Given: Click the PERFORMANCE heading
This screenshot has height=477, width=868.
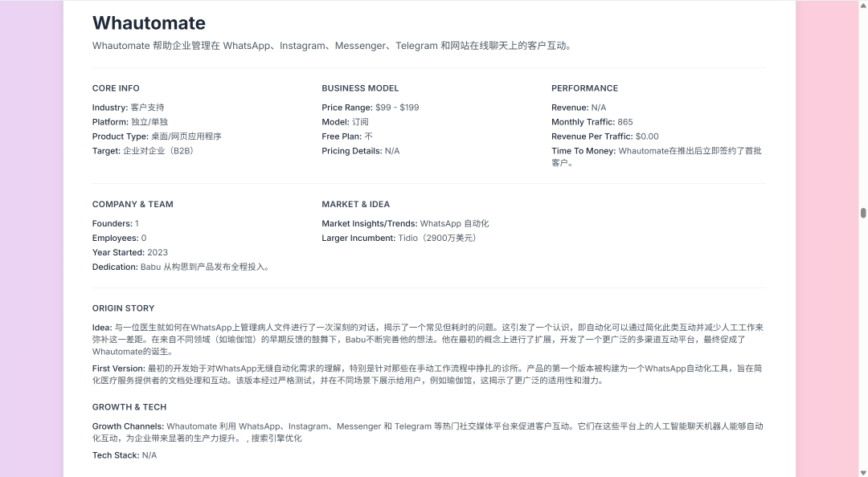Looking at the screenshot, I should click(x=584, y=88).
